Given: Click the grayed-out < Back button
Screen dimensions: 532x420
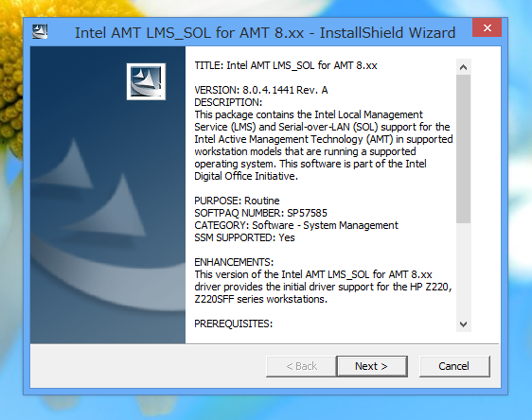Looking at the screenshot, I should pos(301,366).
